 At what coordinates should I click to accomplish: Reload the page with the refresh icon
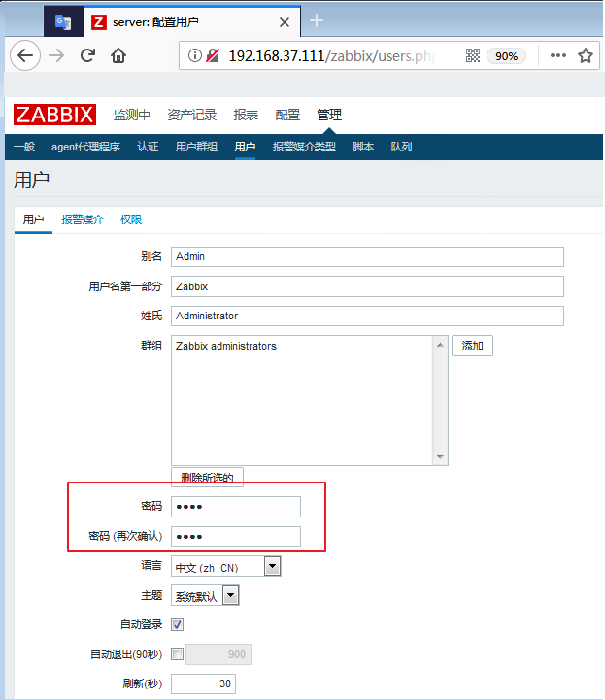[87, 55]
